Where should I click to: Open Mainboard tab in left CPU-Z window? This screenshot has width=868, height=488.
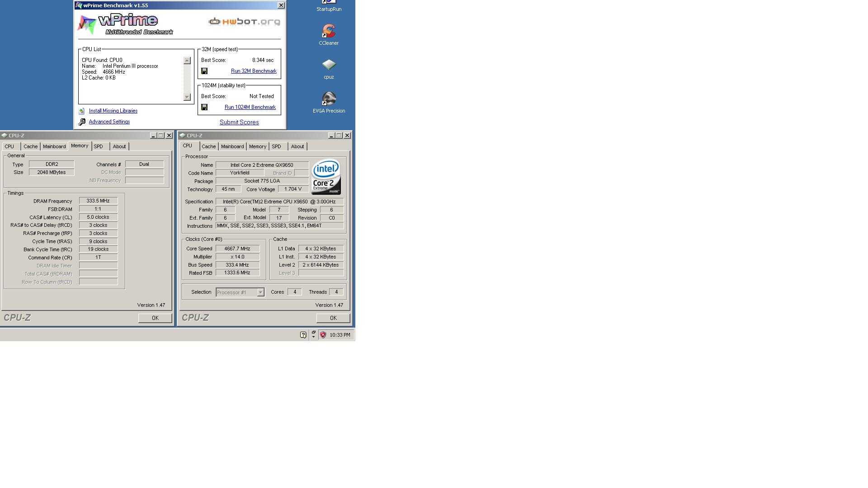[x=54, y=146]
